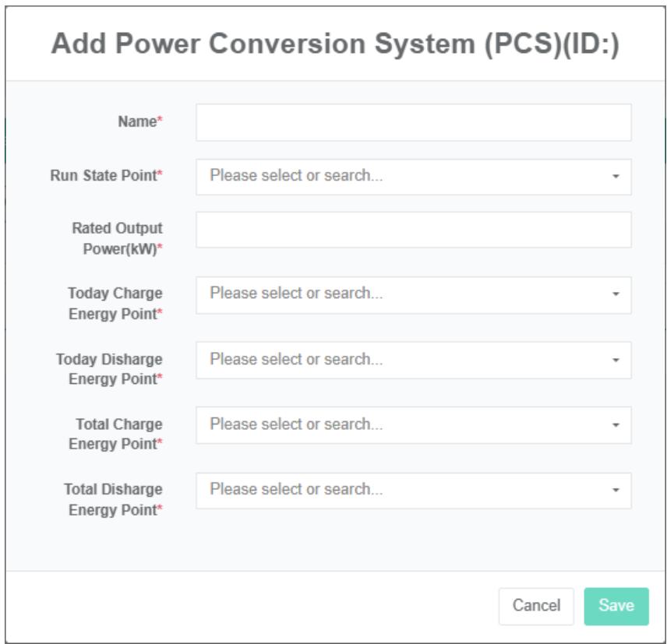Image resolution: width=667 pixels, height=644 pixels.
Task: Click the Rated Output Power(kW) label text
Action: [x=118, y=239]
